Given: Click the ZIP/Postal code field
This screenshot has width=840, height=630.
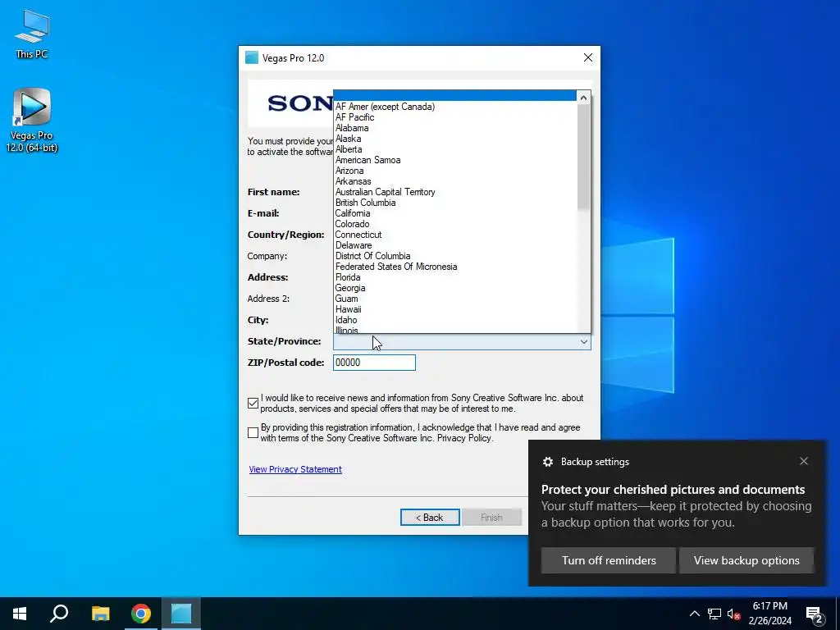Looking at the screenshot, I should click(x=374, y=363).
